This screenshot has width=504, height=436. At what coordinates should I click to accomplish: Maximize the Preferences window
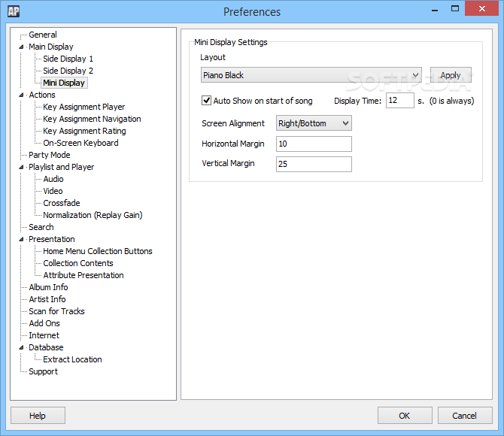[455, 9]
